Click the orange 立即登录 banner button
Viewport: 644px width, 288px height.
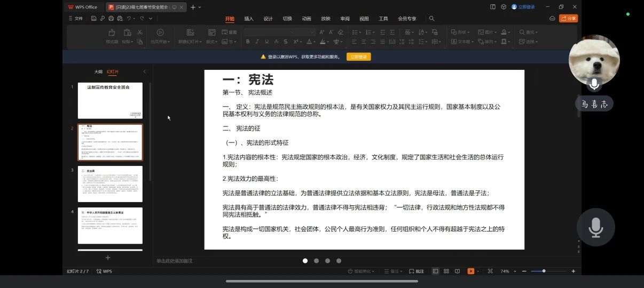coord(358,57)
